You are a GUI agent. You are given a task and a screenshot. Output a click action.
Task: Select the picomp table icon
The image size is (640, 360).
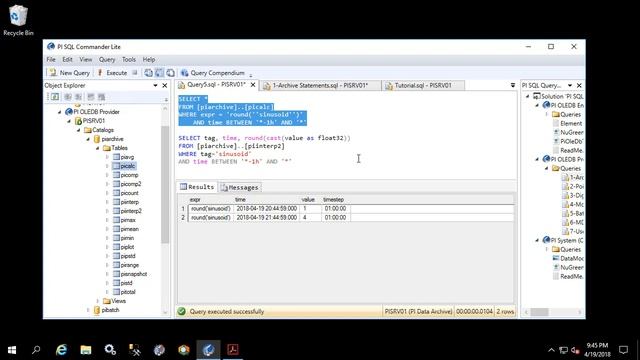pos(116,175)
